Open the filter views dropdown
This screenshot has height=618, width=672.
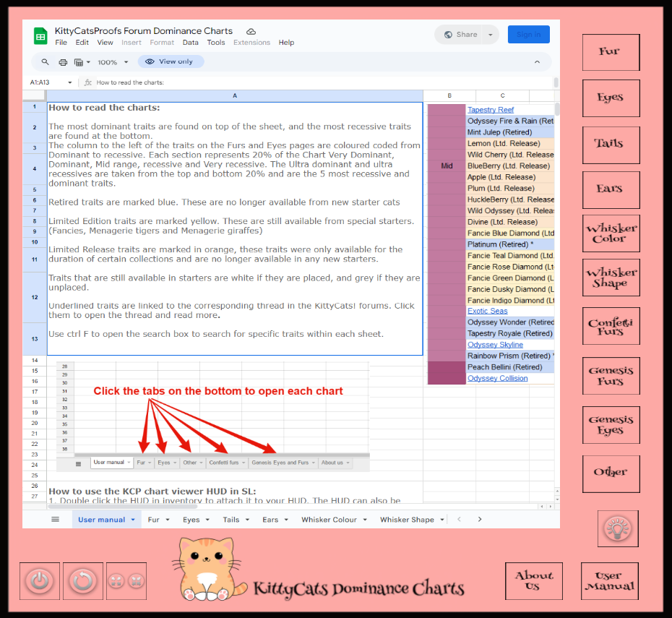tap(81, 62)
